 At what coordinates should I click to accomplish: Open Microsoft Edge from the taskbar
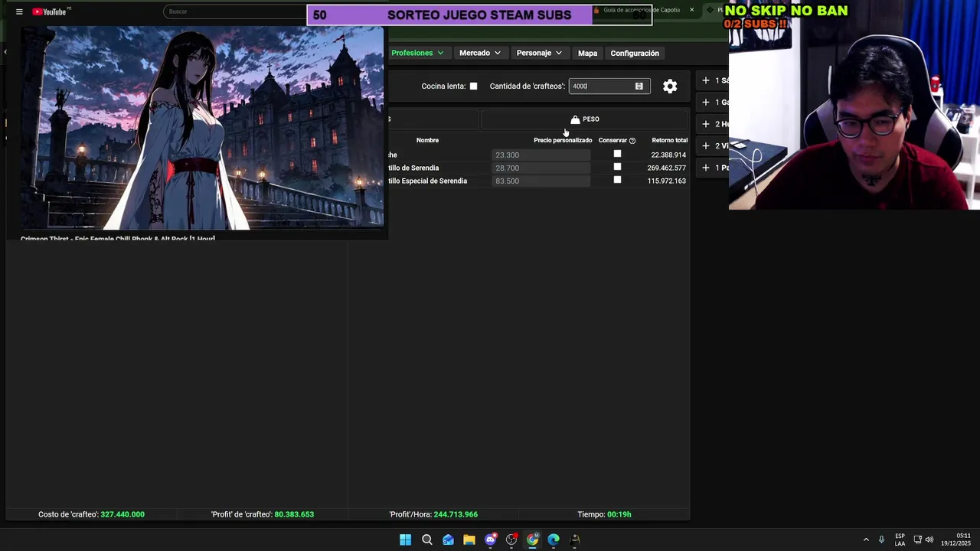click(x=554, y=540)
